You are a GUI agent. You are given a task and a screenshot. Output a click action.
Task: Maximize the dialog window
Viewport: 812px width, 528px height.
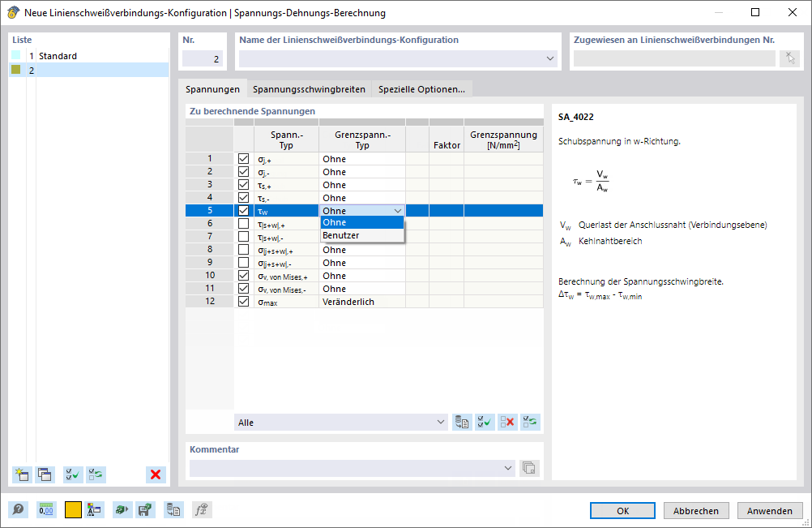(755, 12)
